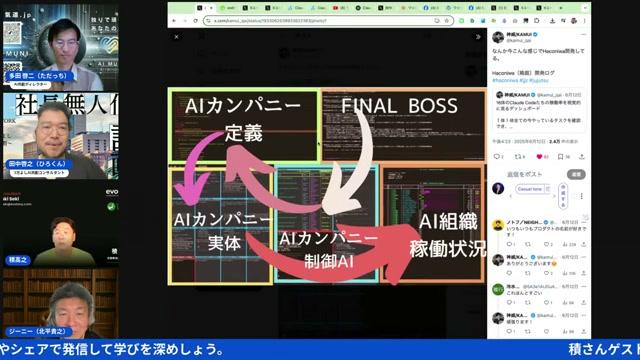Select 積高之 participant video tile

point(60,224)
